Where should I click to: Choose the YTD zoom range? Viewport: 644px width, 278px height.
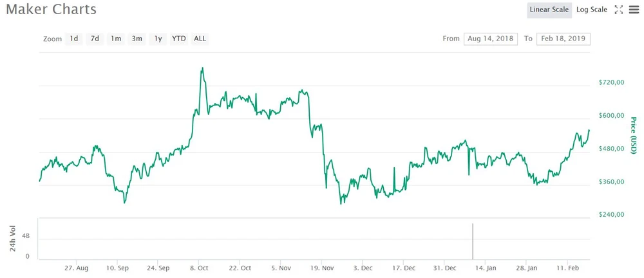(x=179, y=39)
